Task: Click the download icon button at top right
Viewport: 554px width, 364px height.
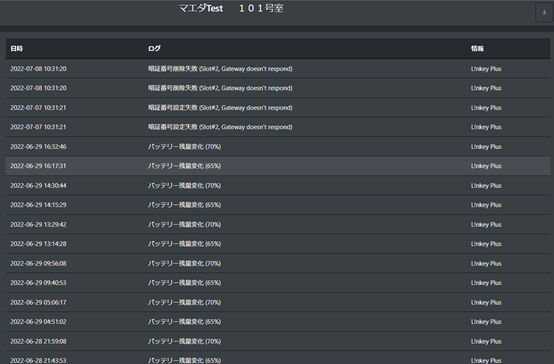Action: point(544,12)
